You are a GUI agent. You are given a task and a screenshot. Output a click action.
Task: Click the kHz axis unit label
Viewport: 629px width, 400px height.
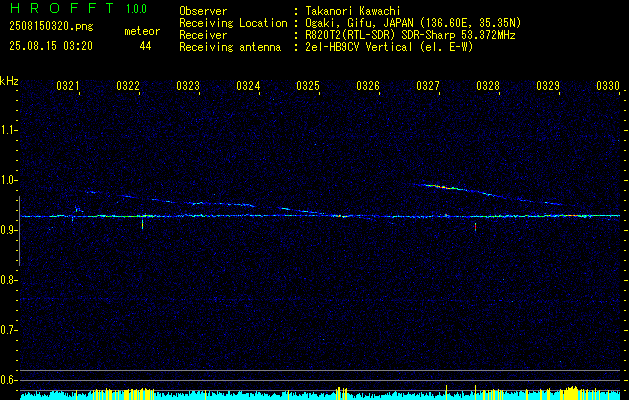(9, 81)
